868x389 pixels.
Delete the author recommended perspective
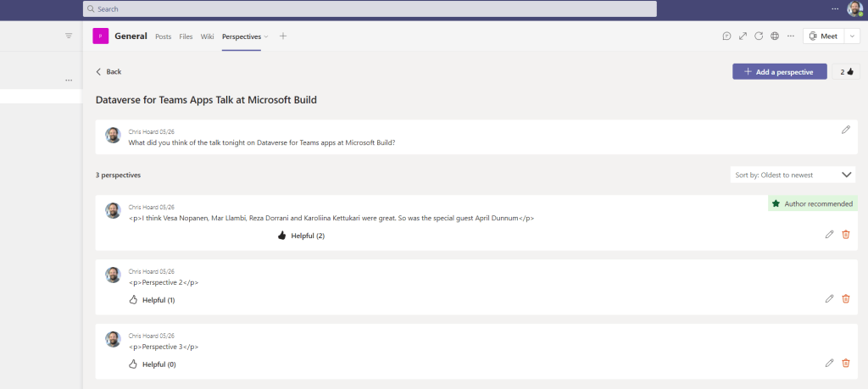click(845, 234)
